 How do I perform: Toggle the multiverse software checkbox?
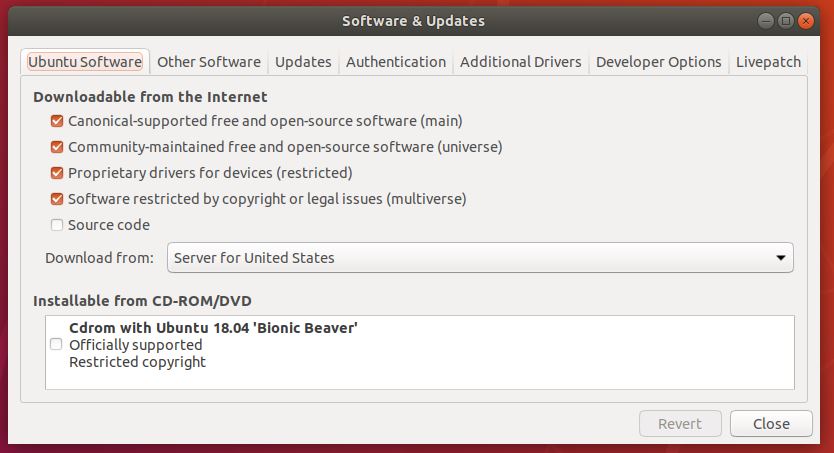pyautogui.click(x=57, y=199)
